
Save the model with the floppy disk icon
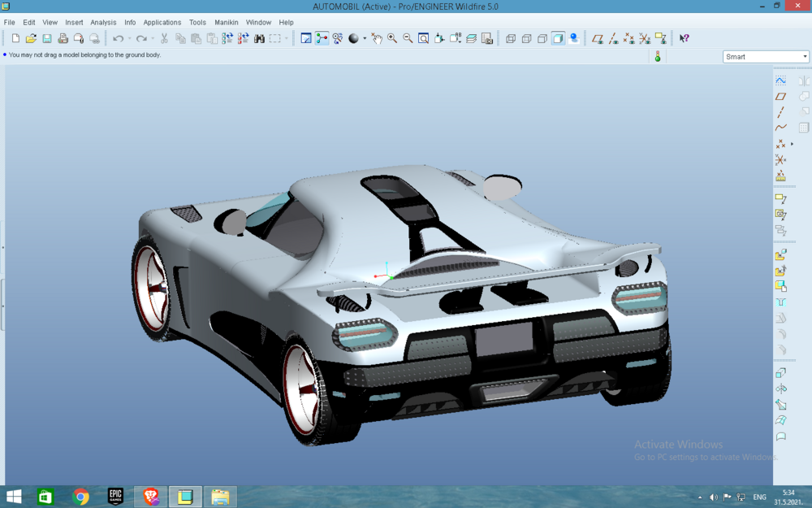tap(47, 38)
